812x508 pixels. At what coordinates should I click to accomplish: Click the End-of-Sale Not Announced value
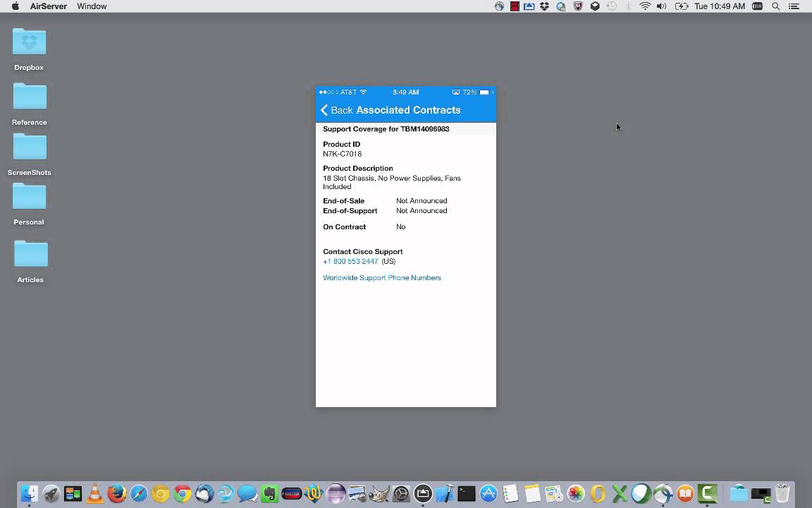tap(422, 200)
